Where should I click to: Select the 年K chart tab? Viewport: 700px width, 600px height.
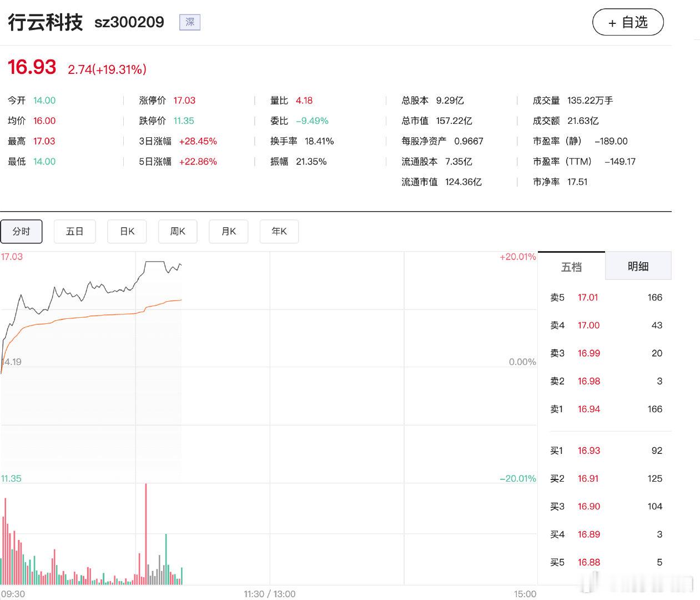(279, 231)
